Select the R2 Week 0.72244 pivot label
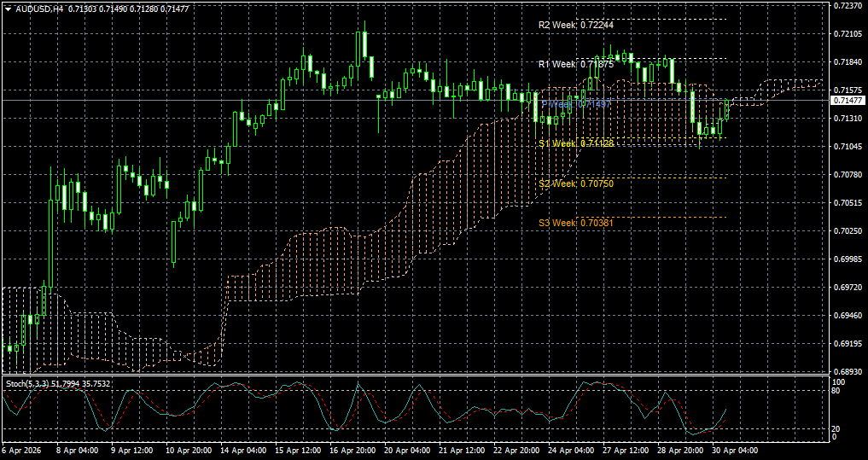 (x=576, y=25)
